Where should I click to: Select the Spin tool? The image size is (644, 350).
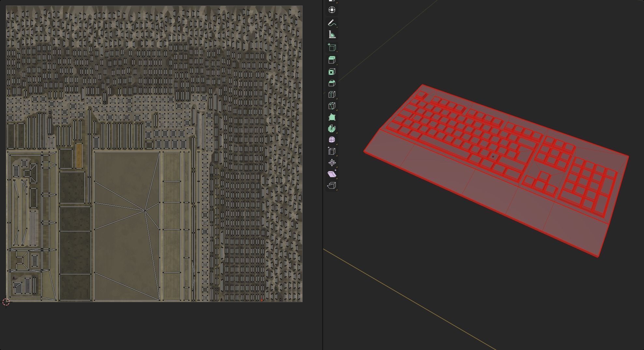point(332,129)
